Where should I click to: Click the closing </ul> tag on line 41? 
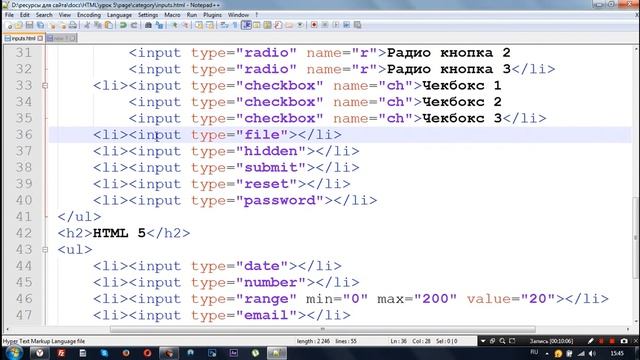(x=79, y=217)
